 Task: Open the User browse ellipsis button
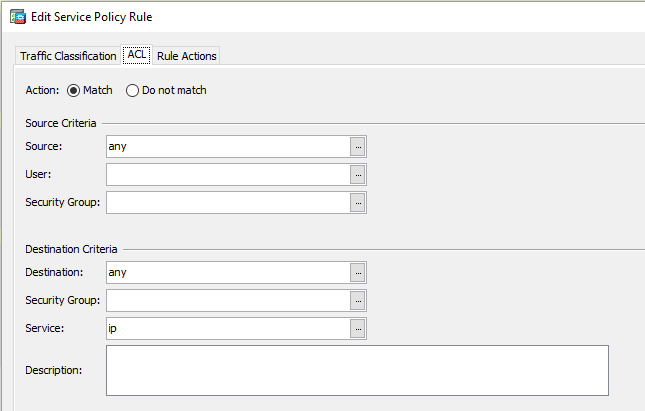click(x=358, y=175)
